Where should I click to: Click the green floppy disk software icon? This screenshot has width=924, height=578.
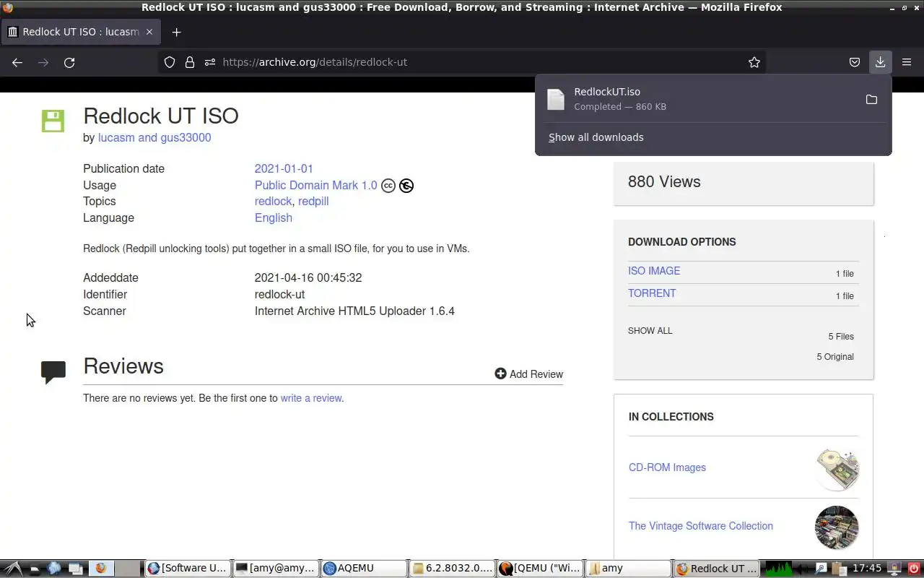tap(53, 121)
